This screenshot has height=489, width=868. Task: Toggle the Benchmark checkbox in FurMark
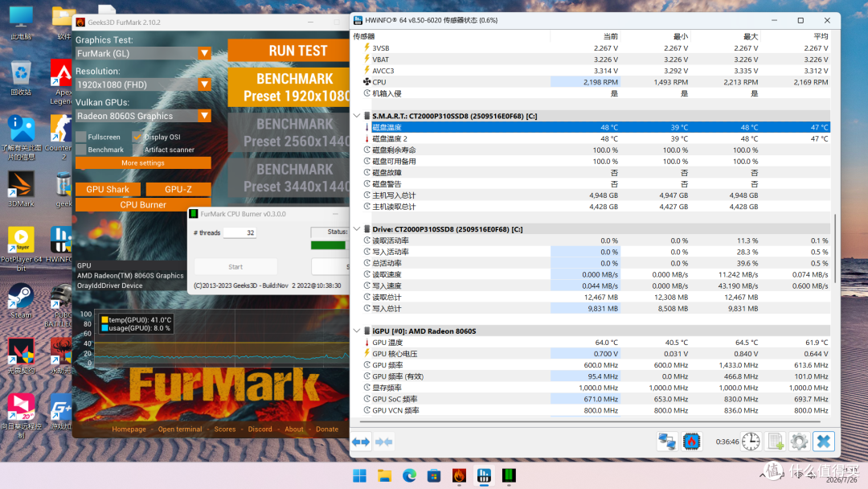(x=81, y=150)
